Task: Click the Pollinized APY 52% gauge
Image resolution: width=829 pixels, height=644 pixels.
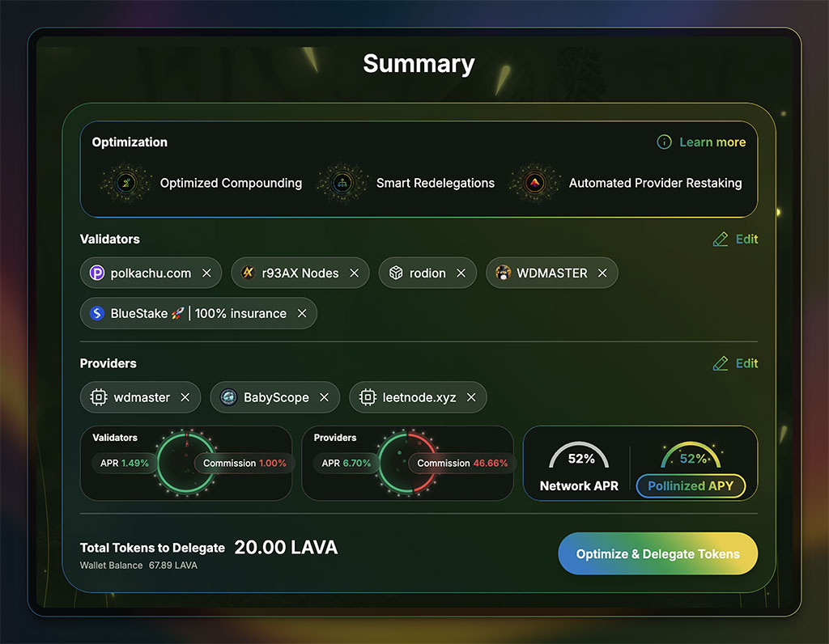Action: (691, 455)
